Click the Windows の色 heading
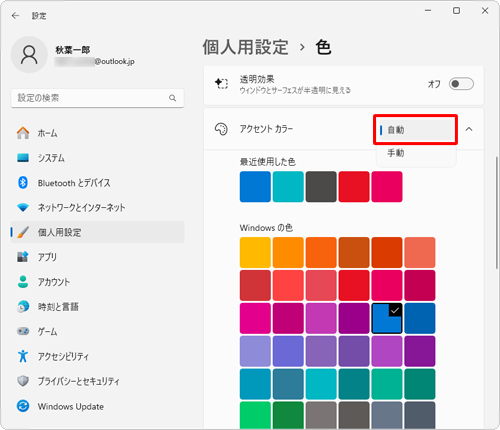500x430 pixels. 266,228
